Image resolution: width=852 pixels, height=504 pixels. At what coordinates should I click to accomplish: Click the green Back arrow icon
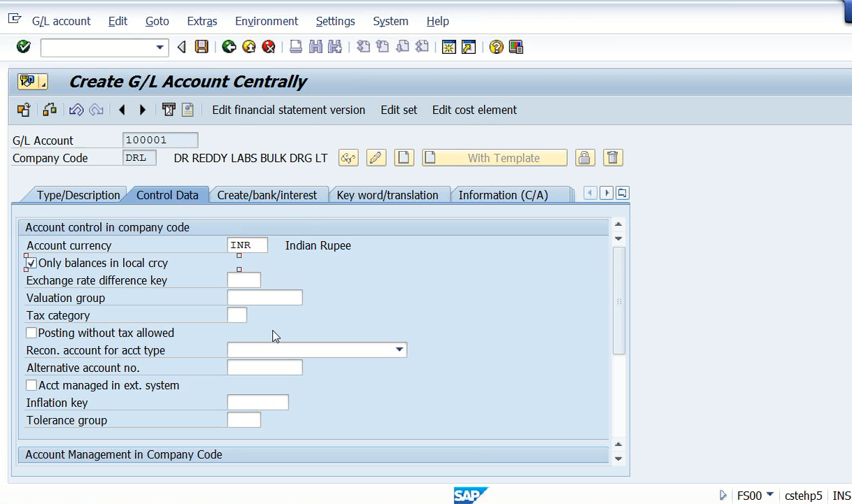pyautogui.click(x=229, y=47)
